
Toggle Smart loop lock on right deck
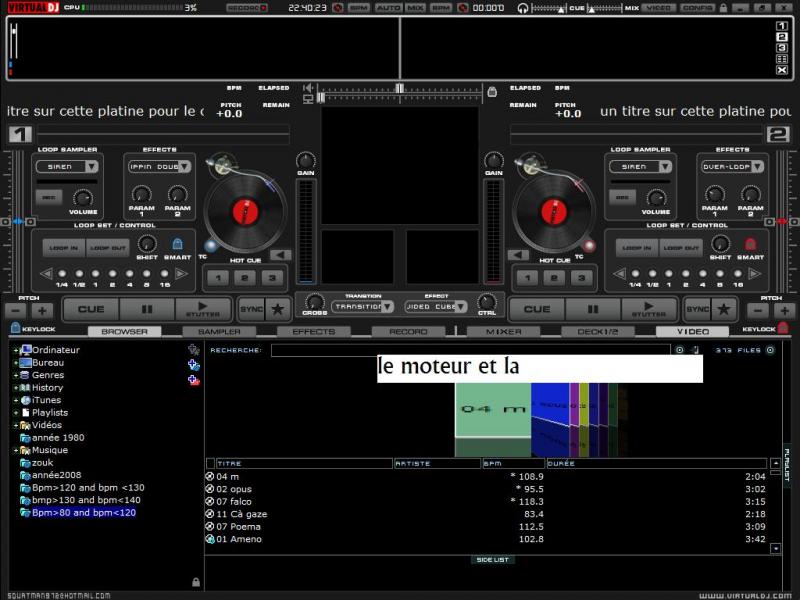pos(750,244)
